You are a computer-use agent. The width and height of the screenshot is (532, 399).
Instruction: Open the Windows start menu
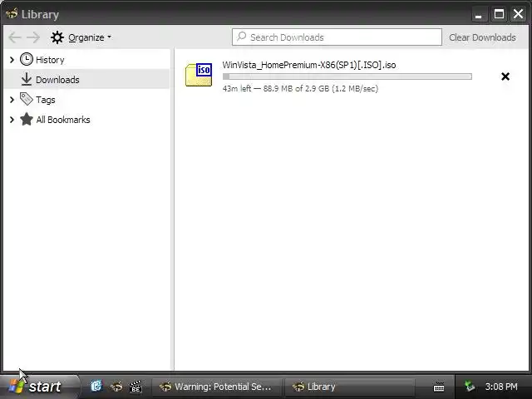[39, 387]
